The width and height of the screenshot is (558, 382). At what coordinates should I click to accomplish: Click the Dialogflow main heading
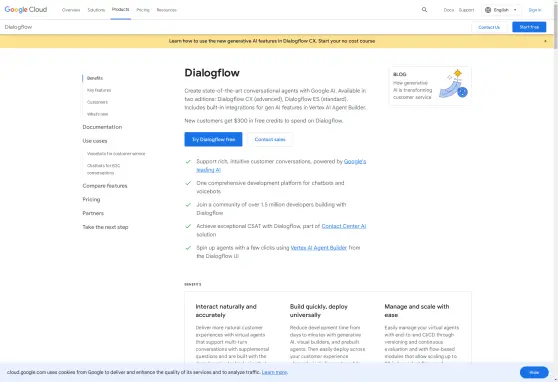[212, 73]
